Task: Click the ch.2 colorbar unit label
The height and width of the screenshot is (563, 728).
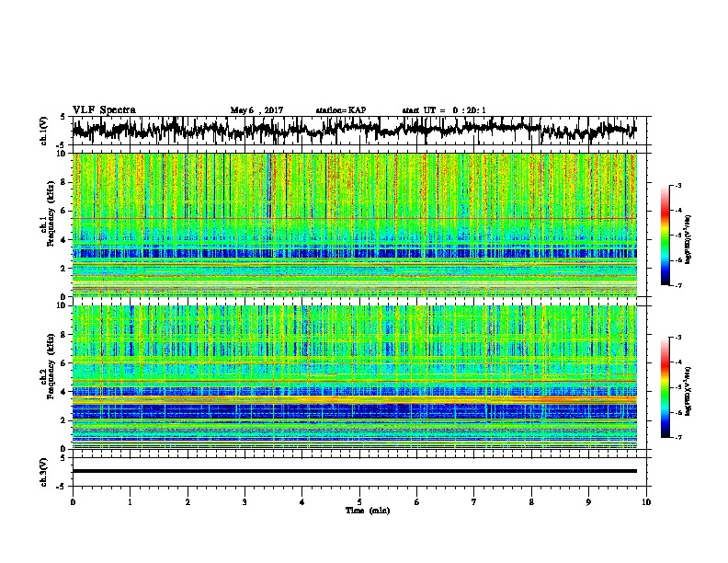Action: 688,391
